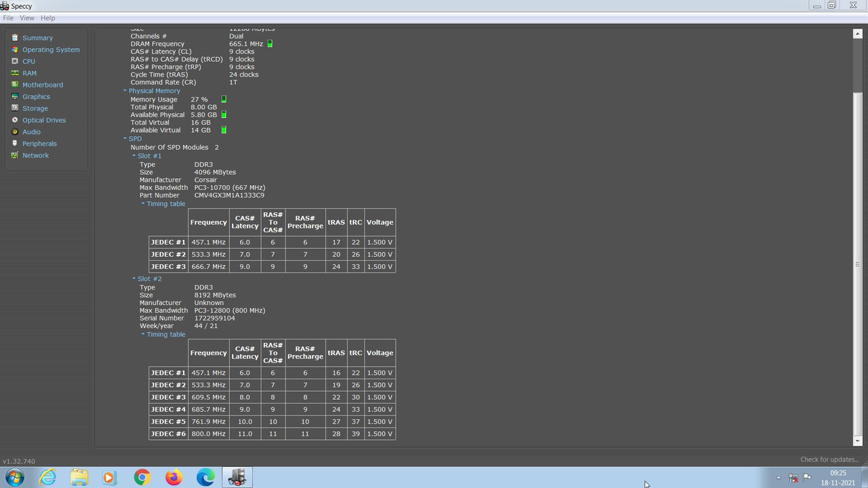The height and width of the screenshot is (488, 868).
Task: Collapse the Slot #2 node
Action: point(134,279)
